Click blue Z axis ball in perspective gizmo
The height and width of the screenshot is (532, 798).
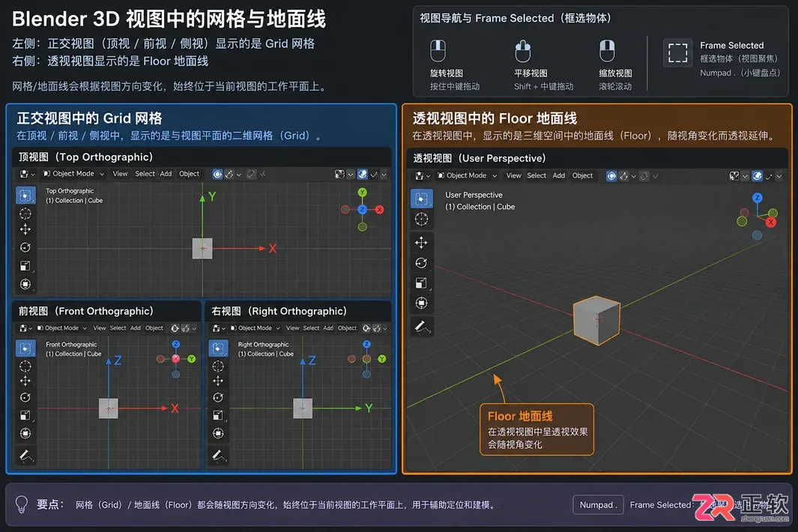pos(758,198)
